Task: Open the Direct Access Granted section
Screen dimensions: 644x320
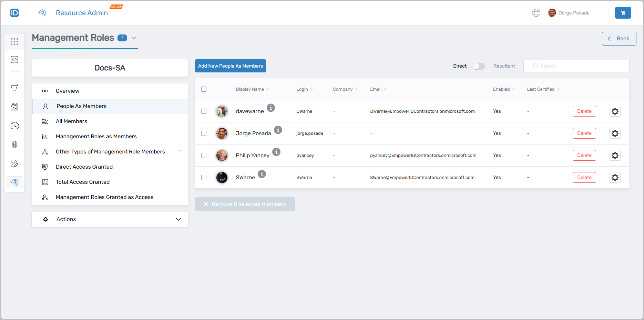Action: (84, 167)
